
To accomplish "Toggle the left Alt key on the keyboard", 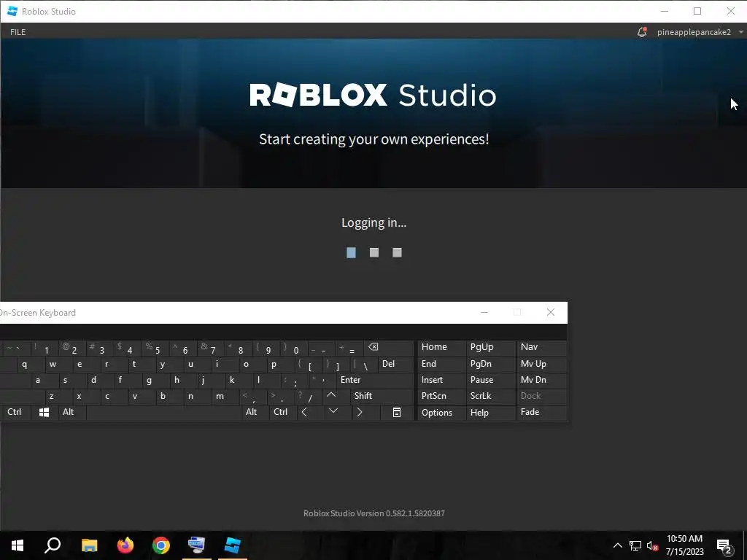I will coord(72,413).
